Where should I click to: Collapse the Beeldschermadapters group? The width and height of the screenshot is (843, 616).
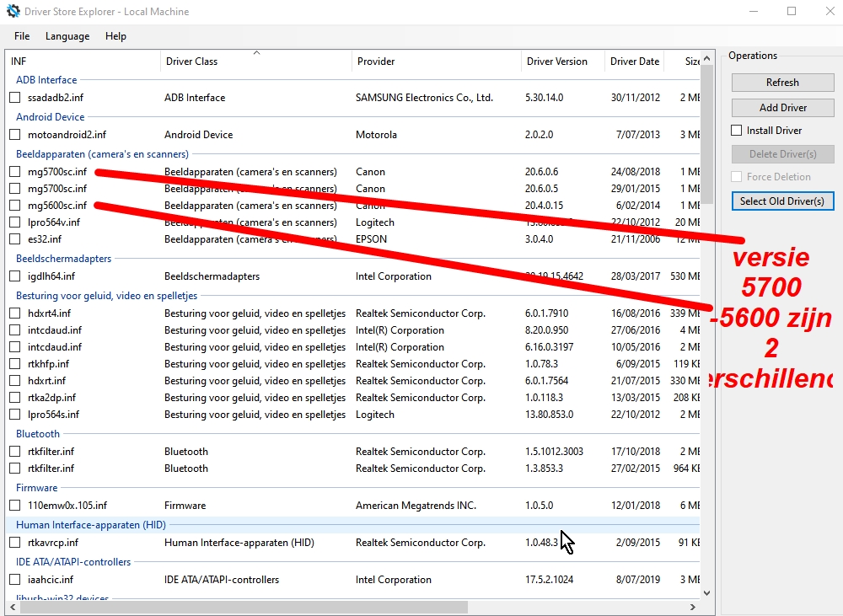pyautogui.click(x=63, y=259)
